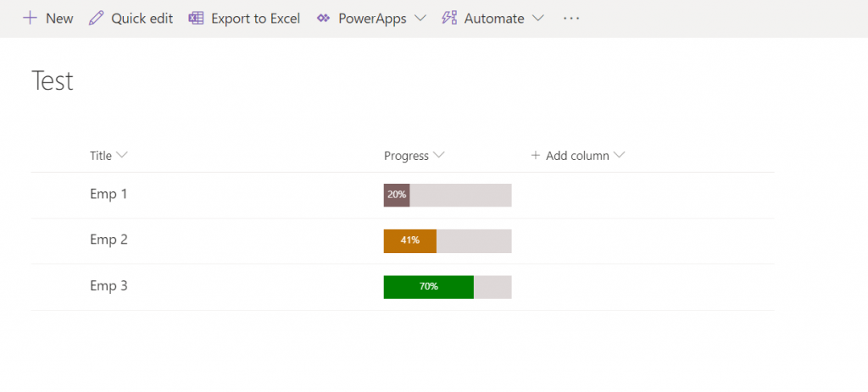Expand the Automate dropdown chevron
Screen dimensions: 868x392
537,18
